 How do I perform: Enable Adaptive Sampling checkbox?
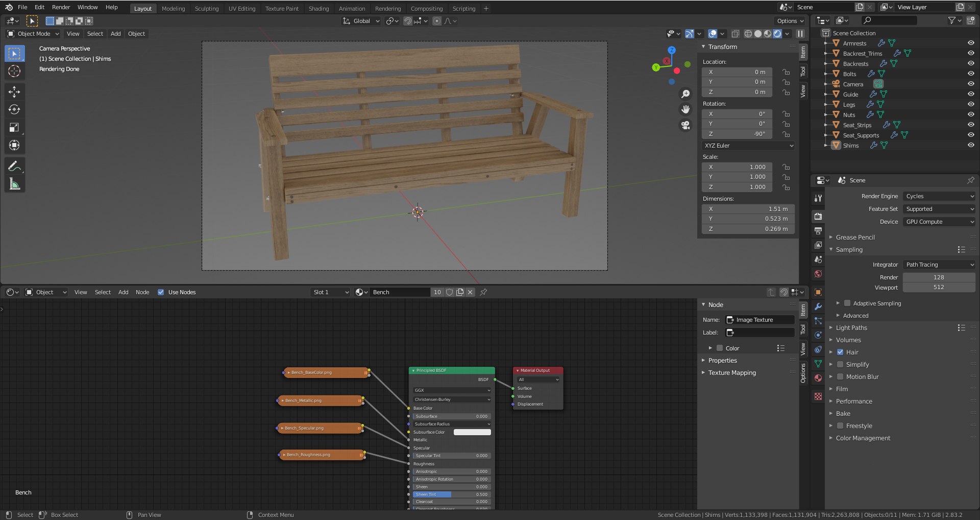coord(847,303)
